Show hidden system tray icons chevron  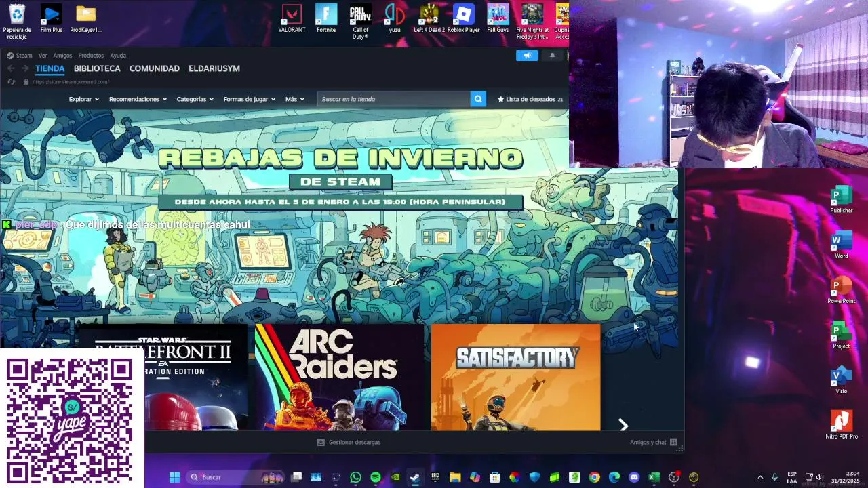pyautogui.click(x=760, y=477)
